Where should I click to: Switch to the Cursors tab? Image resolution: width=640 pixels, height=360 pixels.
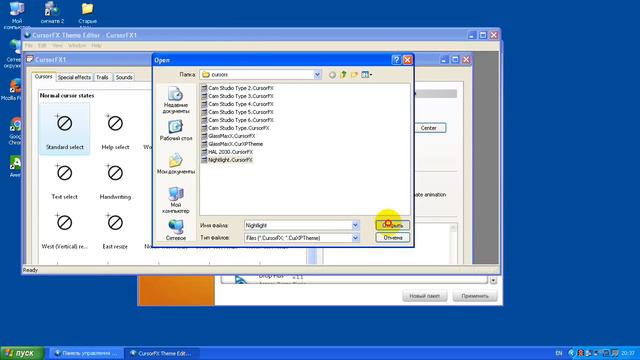tap(43, 77)
